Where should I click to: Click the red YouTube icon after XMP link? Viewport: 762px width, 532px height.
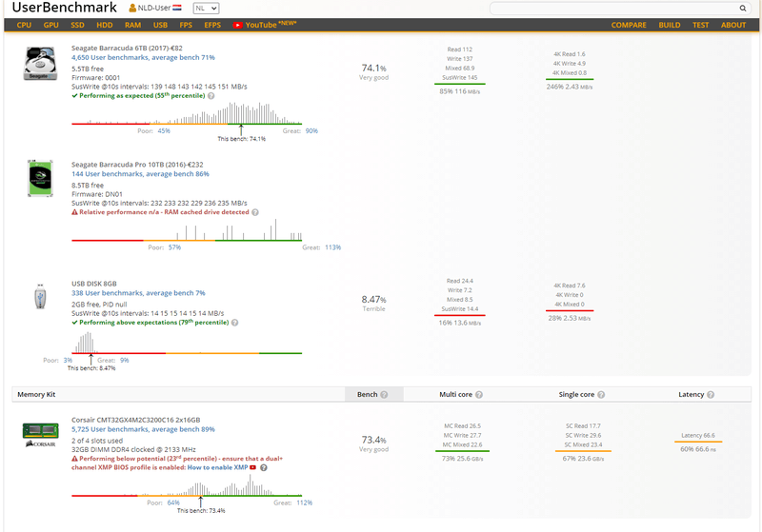click(x=252, y=467)
